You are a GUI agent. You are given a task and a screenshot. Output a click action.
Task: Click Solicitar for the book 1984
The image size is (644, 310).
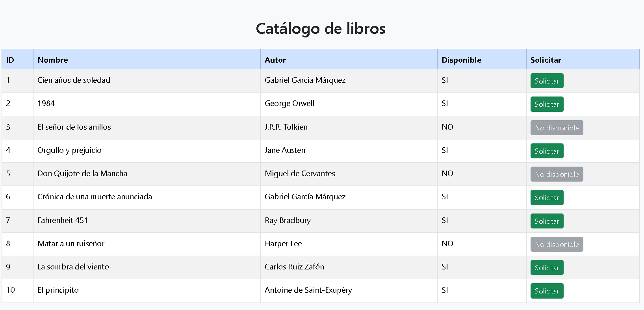547,104
